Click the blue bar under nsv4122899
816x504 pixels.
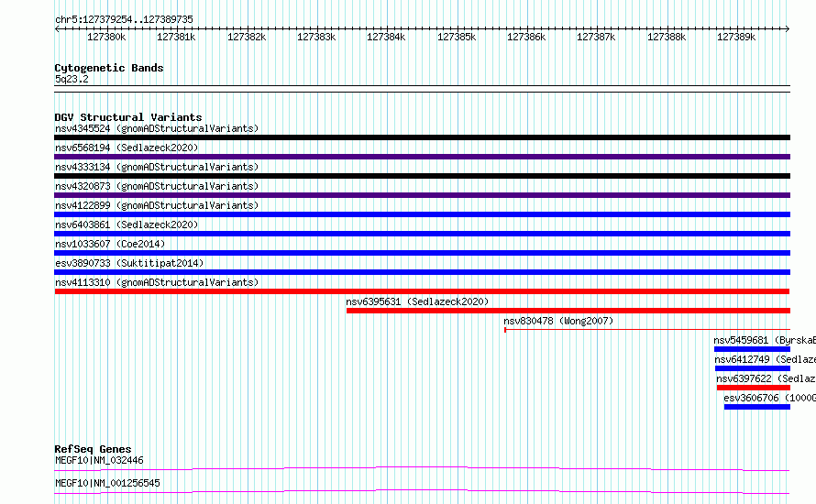(422, 214)
